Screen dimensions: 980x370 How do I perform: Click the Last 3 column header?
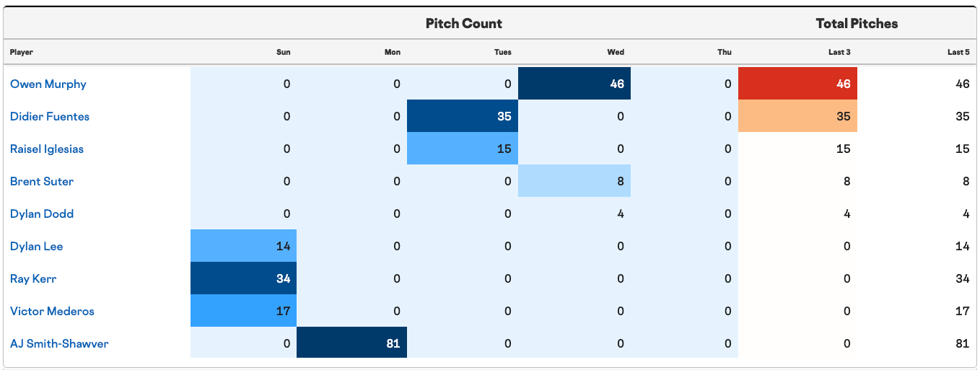(839, 52)
